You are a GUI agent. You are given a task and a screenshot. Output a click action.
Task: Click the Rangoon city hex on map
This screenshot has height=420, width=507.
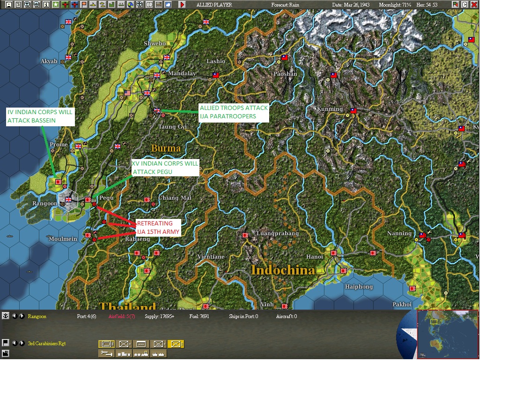click(x=68, y=200)
